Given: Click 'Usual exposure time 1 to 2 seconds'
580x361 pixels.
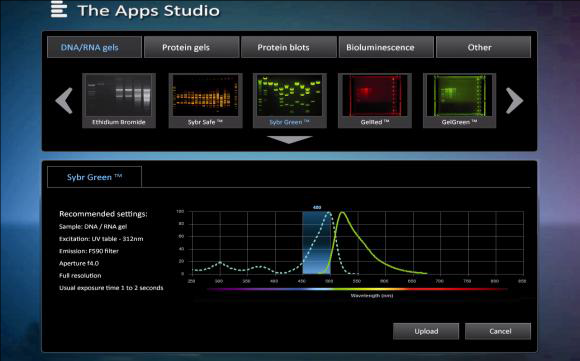Looking at the screenshot, I should (x=111, y=288).
